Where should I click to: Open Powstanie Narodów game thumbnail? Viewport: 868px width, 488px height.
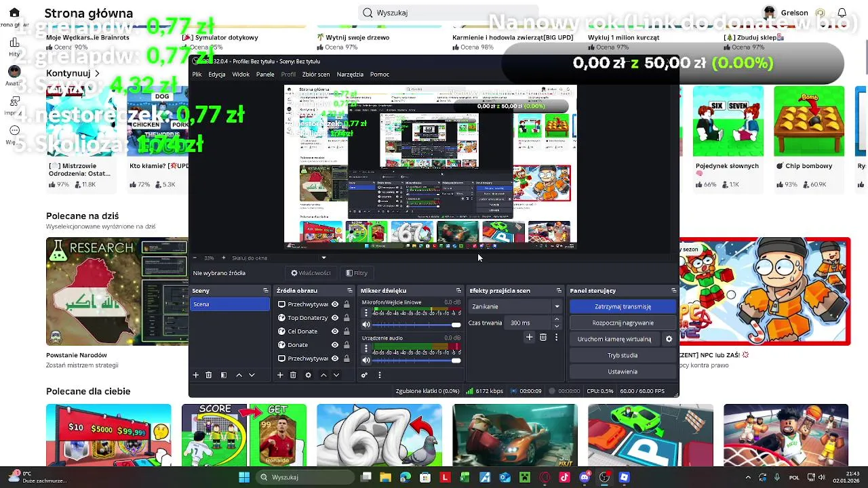pos(117,291)
